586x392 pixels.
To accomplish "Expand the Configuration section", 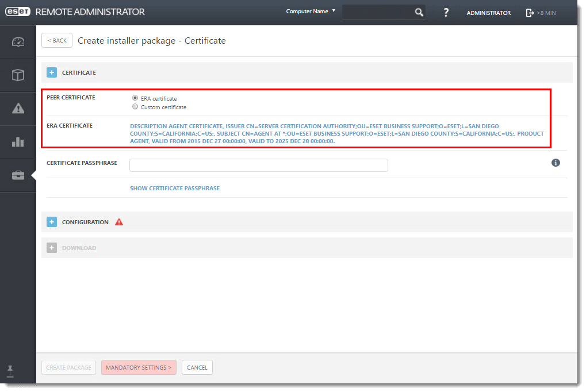I will tap(52, 222).
